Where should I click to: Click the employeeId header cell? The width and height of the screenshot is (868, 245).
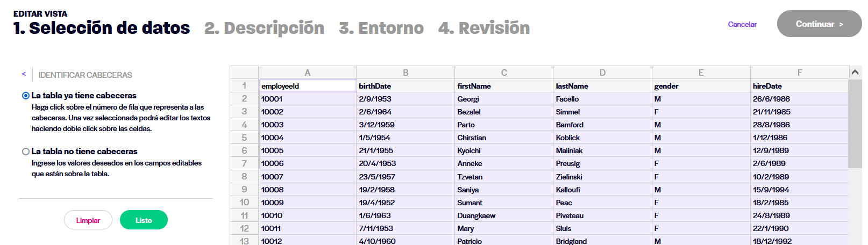point(308,86)
